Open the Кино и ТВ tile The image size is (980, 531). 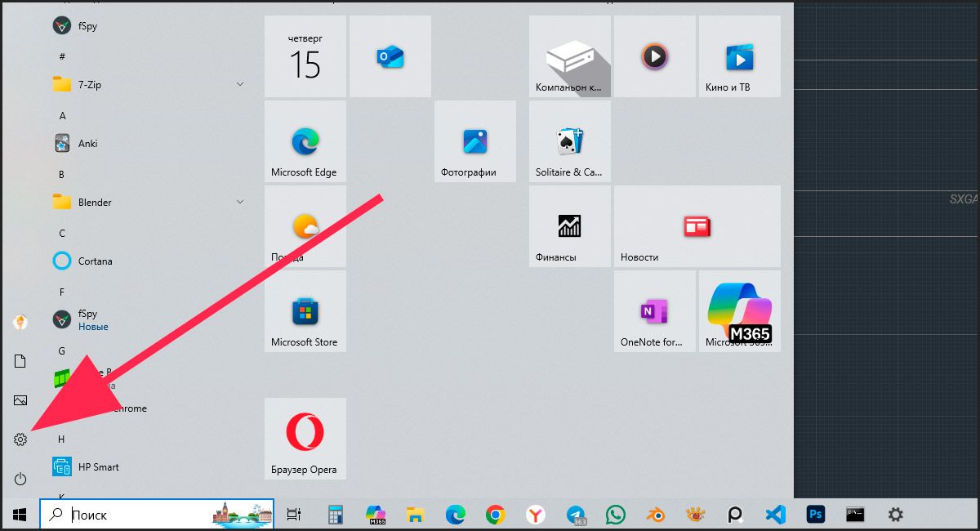pos(740,56)
